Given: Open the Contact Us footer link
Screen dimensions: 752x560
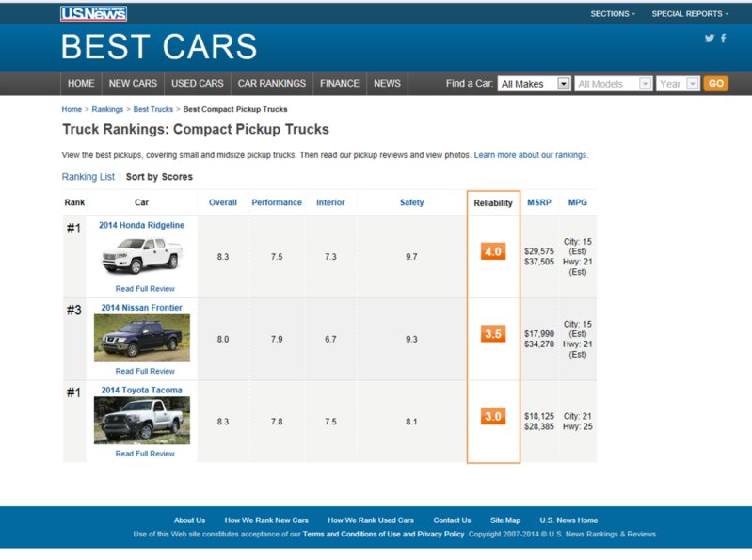Looking at the screenshot, I should click(x=453, y=520).
